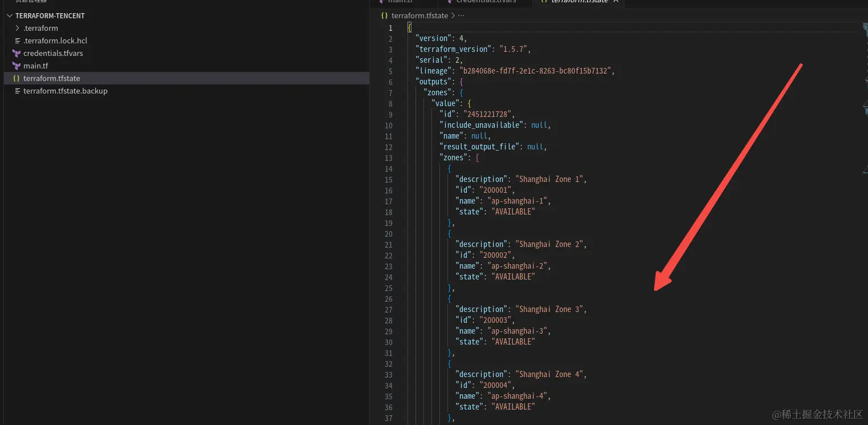The height and width of the screenshot is (425, 868).
Task: Click the null value on line 10
Action: 539,125
